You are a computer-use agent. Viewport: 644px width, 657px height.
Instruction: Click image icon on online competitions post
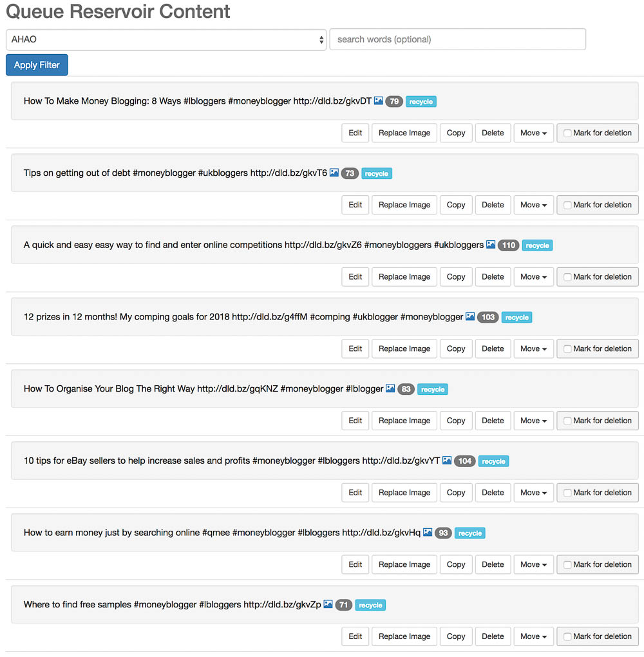[491, 245]
